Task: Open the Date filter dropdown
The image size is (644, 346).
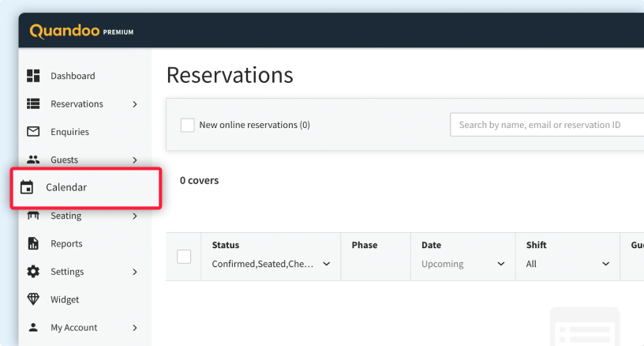Action: pyautogui.click(x=462, y=264)
